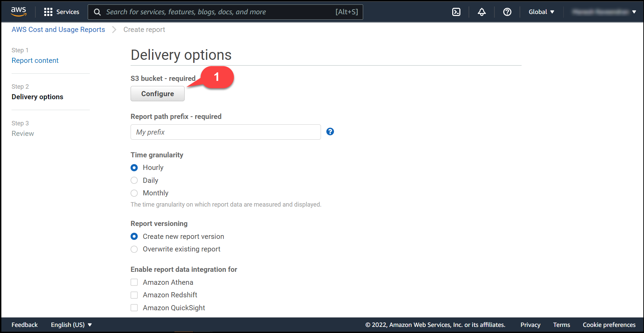The width and height of the screenshot is (644, 333).
Task: Click the Review step label
Action: pyautogui.click(x=23, y=134)
